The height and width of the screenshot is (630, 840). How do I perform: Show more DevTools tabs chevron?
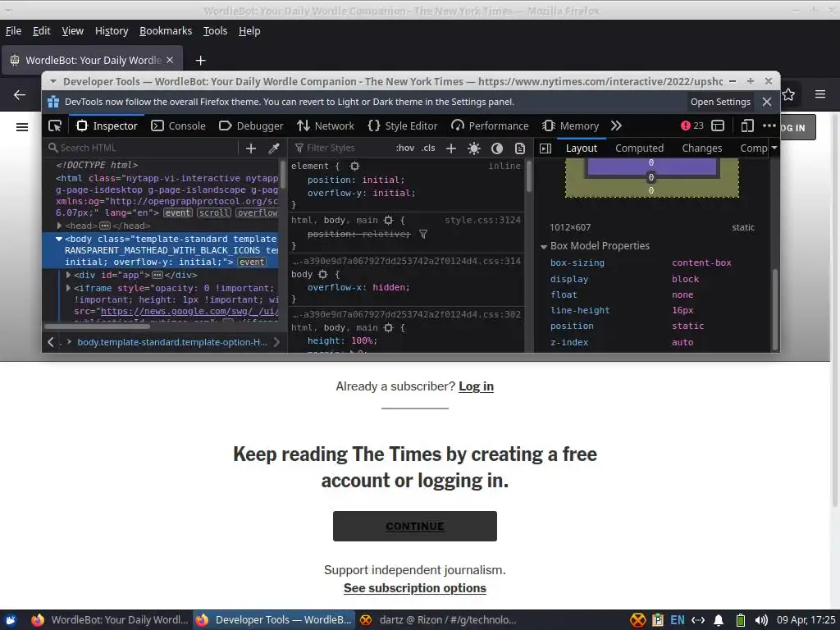[616, 126]
